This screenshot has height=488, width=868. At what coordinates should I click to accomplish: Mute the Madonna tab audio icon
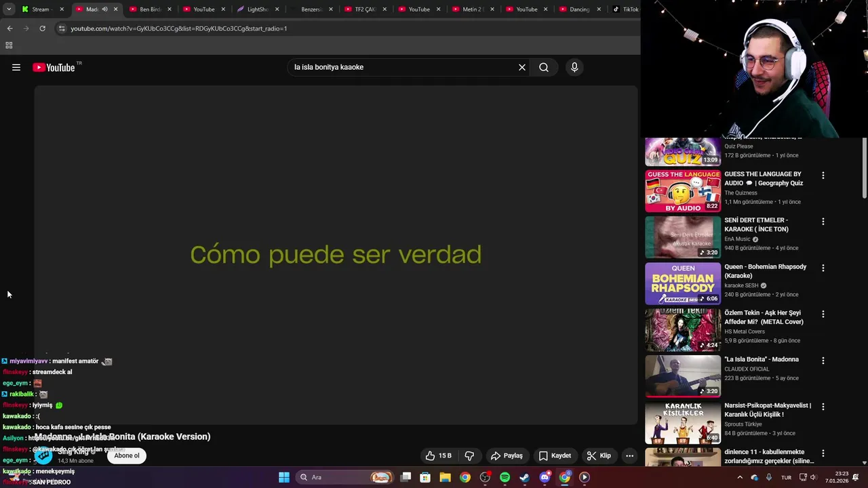pyautogui.click(x=104, y=9)
